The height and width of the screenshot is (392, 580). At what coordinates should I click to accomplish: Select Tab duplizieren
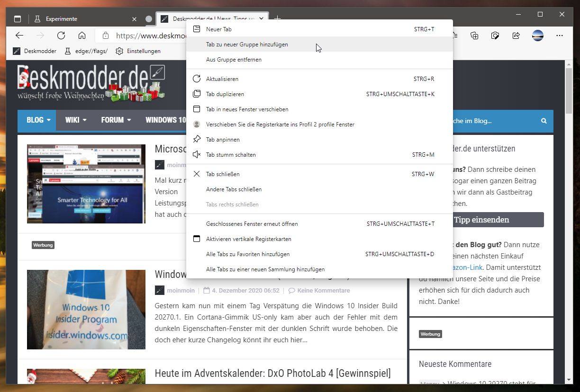(319, 94)
